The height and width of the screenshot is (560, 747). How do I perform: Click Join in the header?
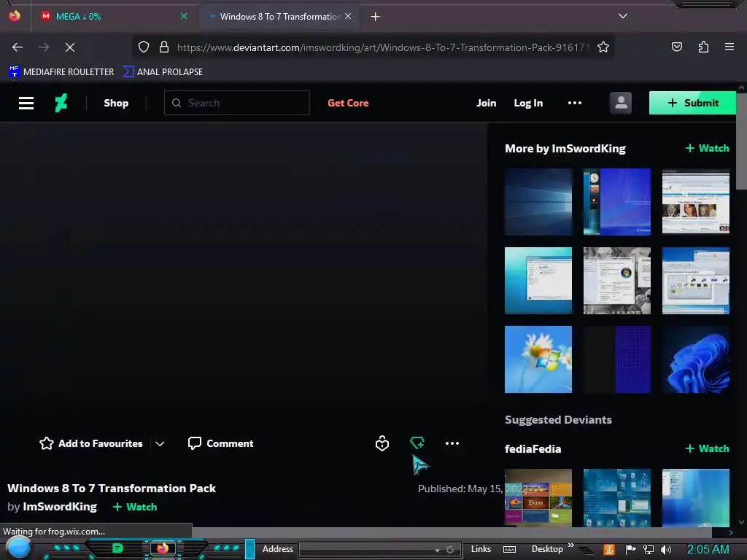486,103
